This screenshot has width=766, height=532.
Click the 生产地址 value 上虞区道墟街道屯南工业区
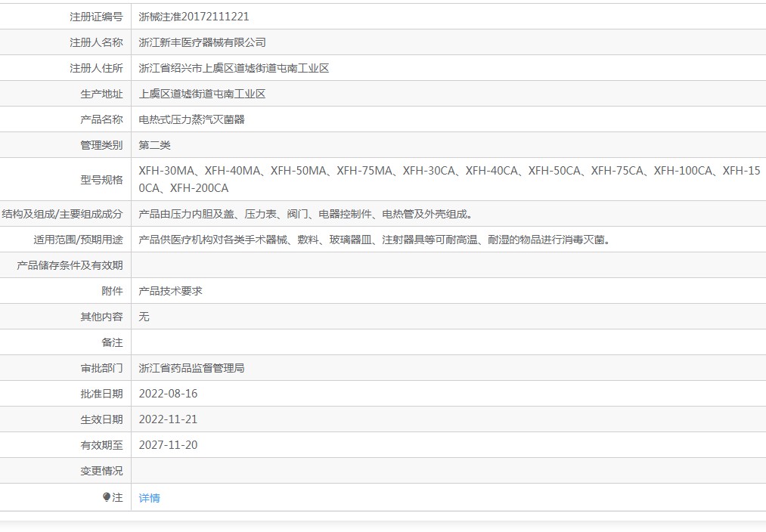click(x=202, y=94)
